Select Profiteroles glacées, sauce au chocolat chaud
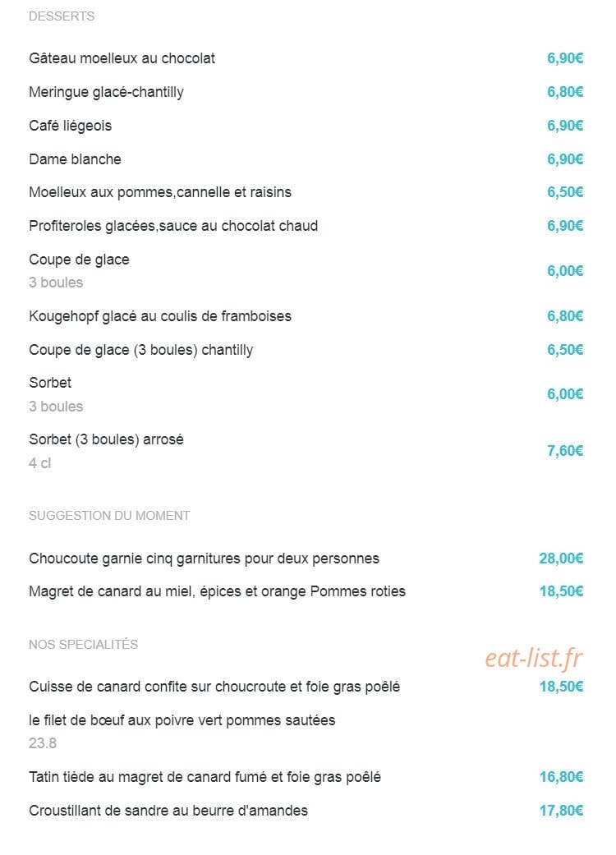The width and height of the screenshot is (616, 855). (x=172, y=227)
